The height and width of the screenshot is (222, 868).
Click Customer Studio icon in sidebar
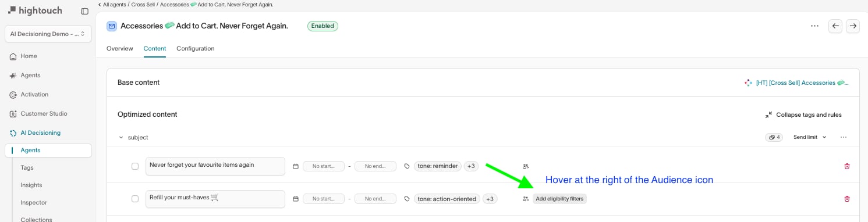[x=13, y=114]
